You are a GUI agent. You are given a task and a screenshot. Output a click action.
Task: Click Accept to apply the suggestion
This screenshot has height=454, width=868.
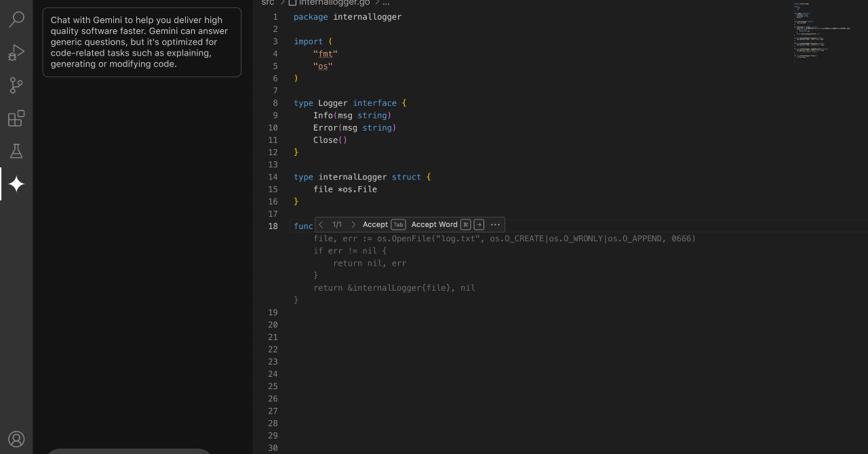pyautogui.click(x=375, y=224)
